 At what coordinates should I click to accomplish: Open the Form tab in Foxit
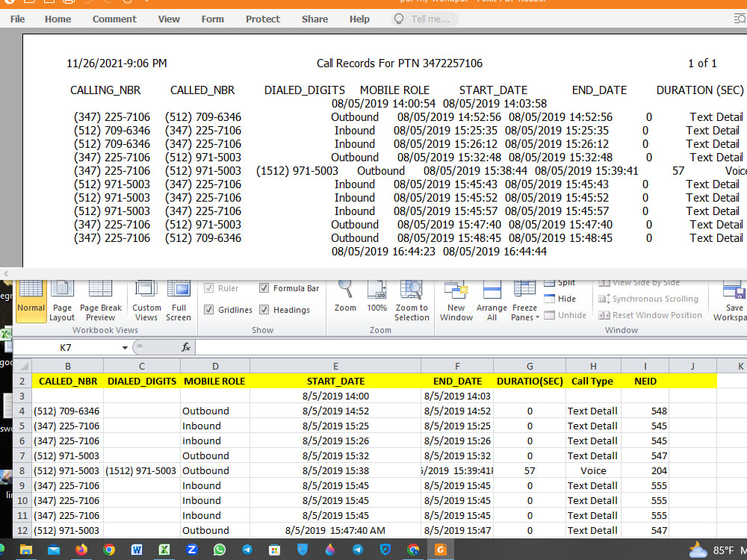pos(212,19)
